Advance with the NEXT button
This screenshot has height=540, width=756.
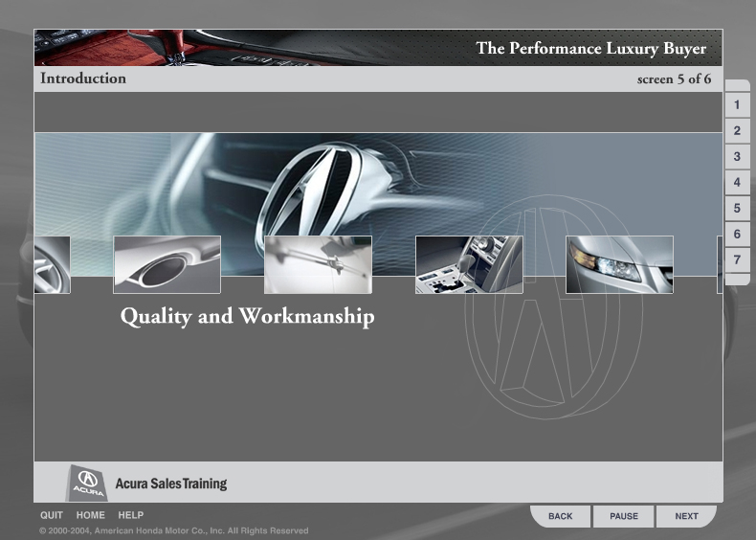[686, 516]
